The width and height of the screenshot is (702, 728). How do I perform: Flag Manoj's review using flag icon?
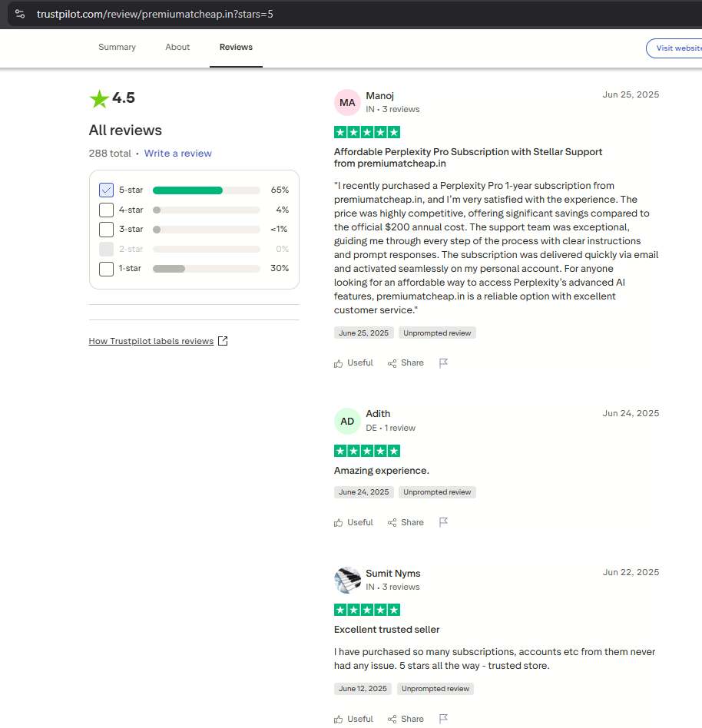[443, 363]
